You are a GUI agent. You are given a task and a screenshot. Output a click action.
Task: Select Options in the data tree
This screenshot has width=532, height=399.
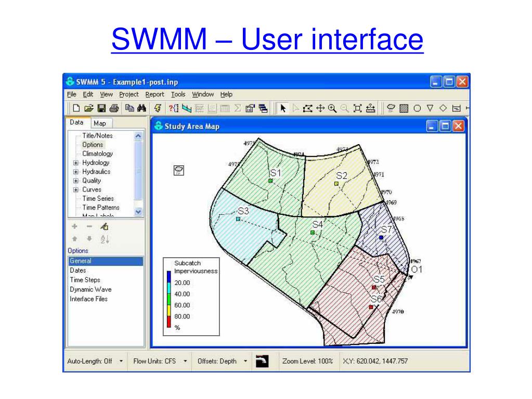pos(93,145)
